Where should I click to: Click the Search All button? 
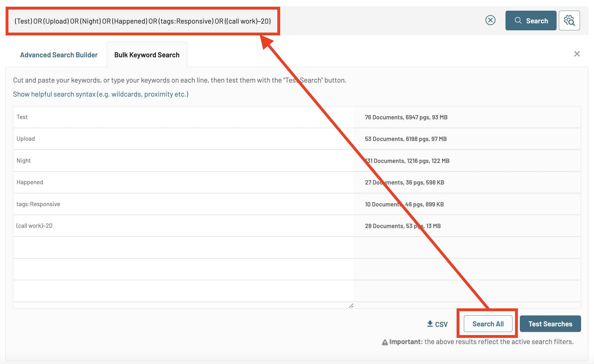[x=488, y=324]
